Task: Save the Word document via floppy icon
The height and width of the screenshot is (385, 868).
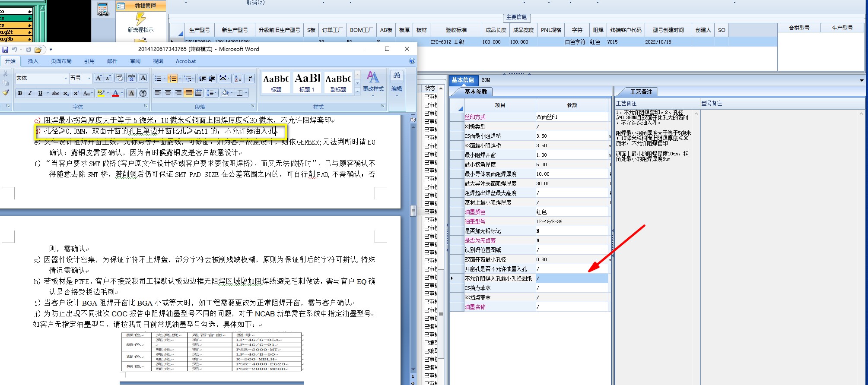Action: (6, 49)
